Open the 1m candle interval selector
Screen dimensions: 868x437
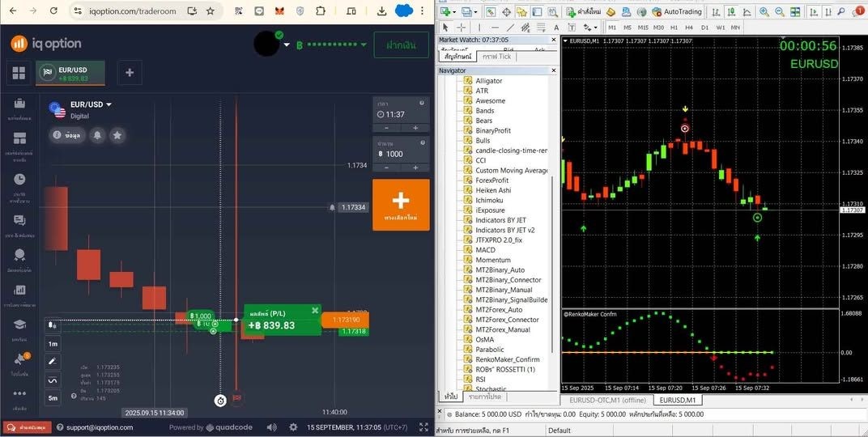click(53, 343)
